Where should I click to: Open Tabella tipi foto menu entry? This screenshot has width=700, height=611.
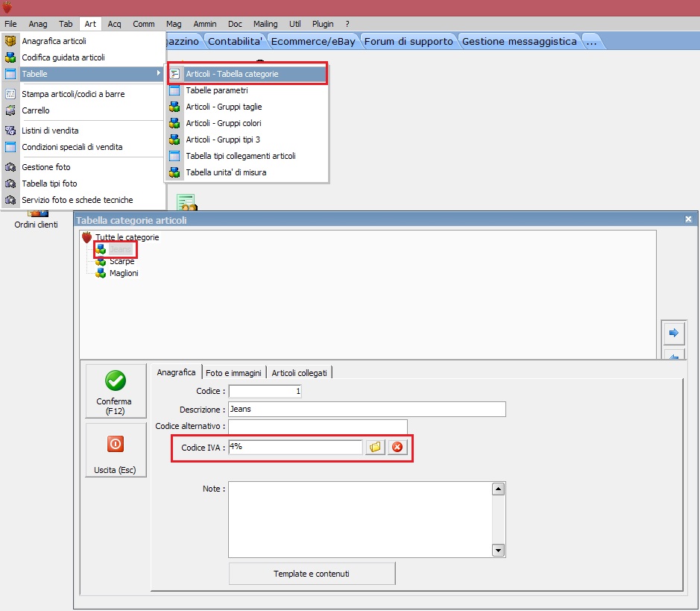[83, 184]
